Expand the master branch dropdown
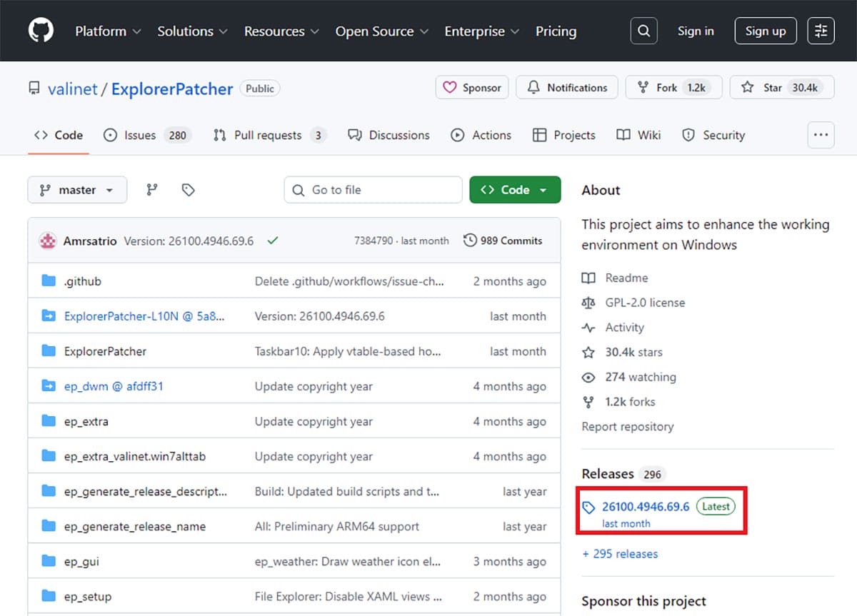The image size is (857, 616). (x=77, y=190)
